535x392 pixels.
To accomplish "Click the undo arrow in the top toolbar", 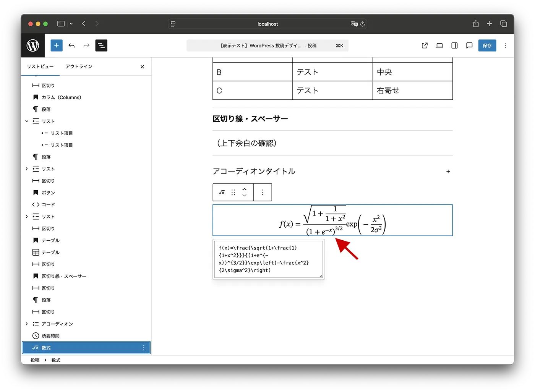I will [x=71, y=45].
